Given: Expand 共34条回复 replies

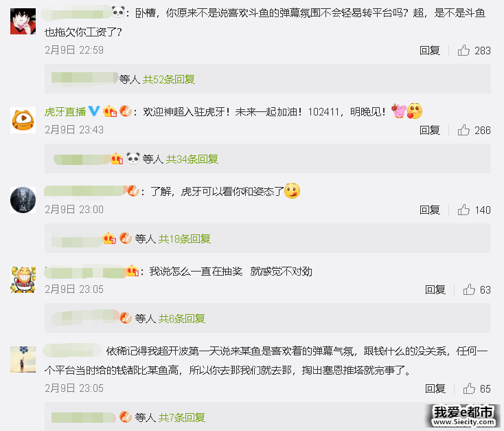Looking at the screenshot, I should 192,159.
